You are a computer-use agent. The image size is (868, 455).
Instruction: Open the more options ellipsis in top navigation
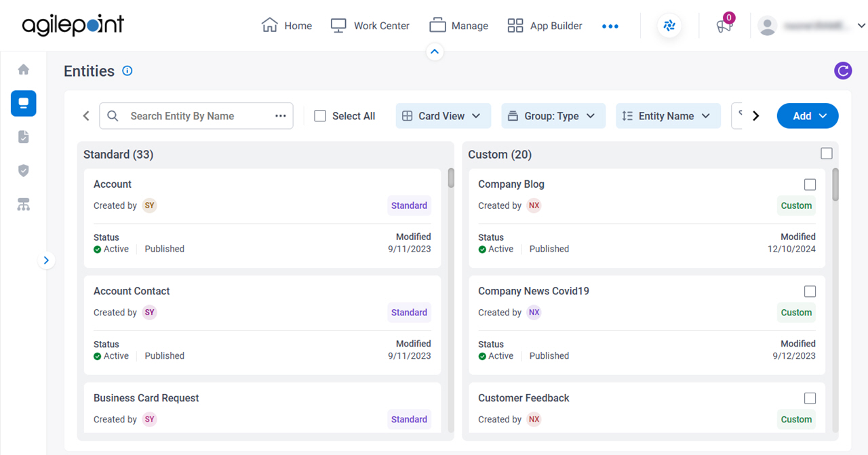click(x=610, y=26)
